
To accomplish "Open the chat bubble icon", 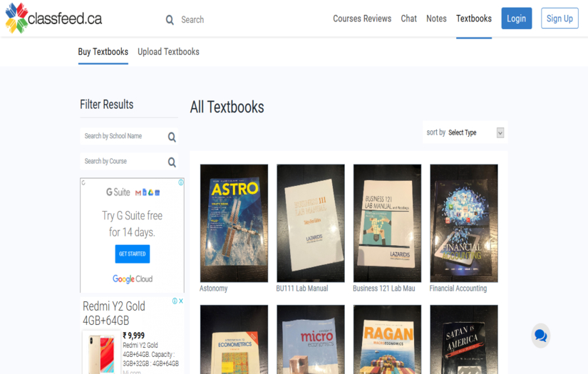I will pos(540,336).
